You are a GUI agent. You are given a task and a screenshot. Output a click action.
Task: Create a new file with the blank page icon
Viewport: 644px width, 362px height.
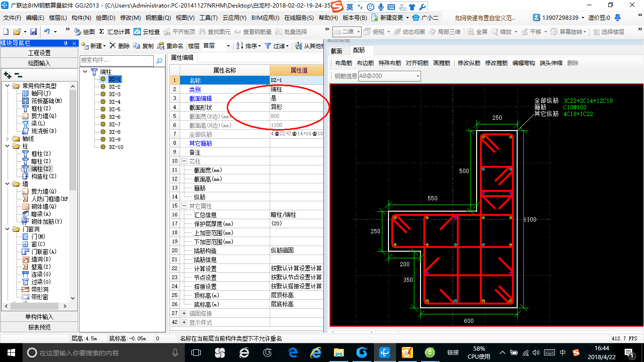coord(6,32)
